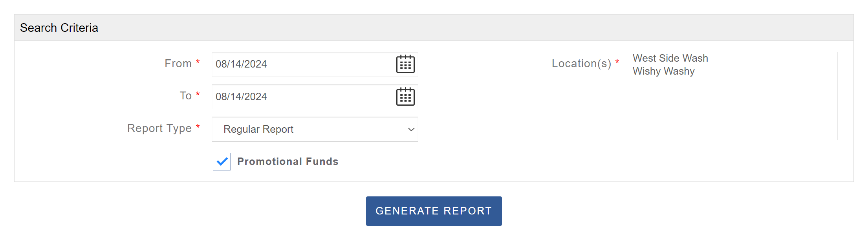Select Wishy Washy in Locations list

click(664, 71)
